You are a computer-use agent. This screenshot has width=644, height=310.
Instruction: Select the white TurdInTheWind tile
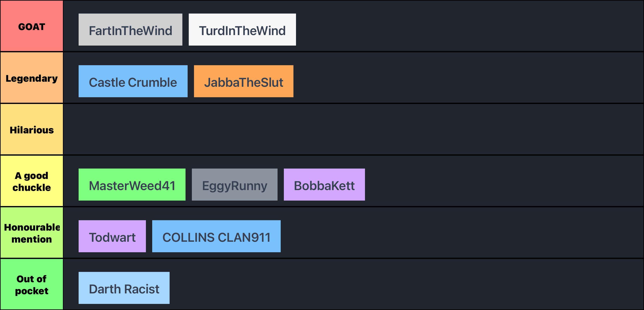[242, 30]
